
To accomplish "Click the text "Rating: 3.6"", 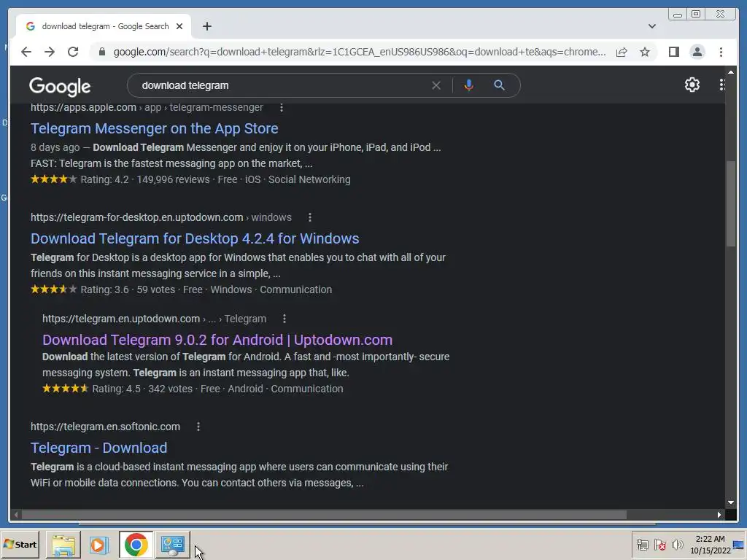I will 105,289.
